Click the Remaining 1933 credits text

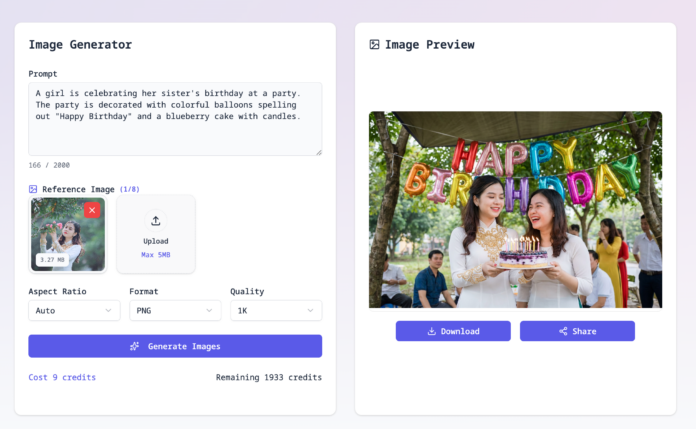[268, 377]
